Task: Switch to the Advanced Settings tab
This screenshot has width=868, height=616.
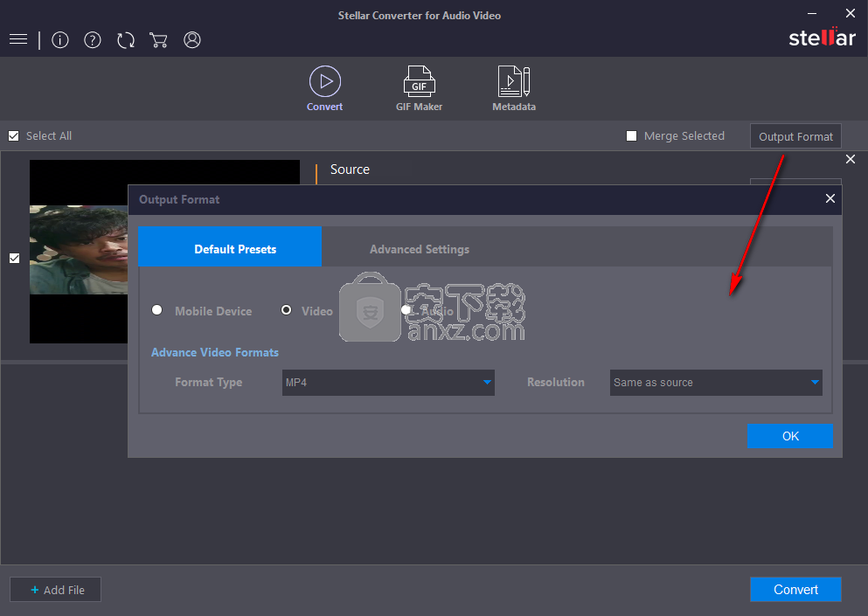Action: pyautogui.click(x=419, y=249)
